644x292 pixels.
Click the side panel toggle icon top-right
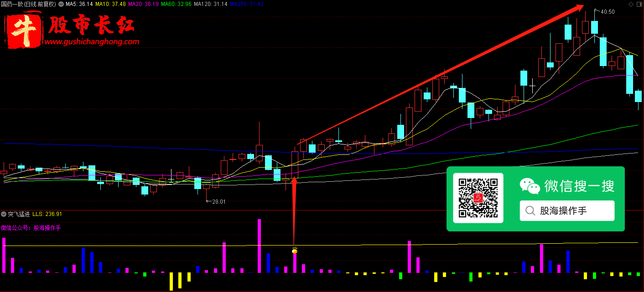[639, 4]
